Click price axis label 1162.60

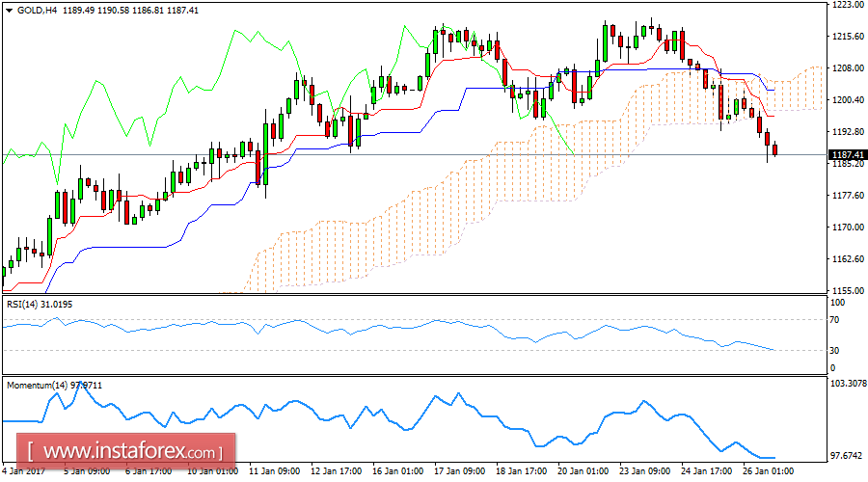click(x=849, y=259)
